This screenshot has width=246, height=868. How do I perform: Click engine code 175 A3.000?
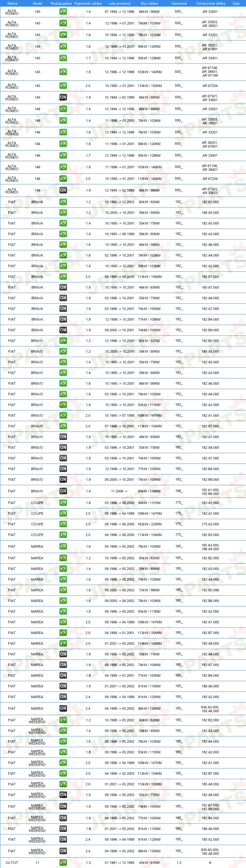[x=210, y=524]
